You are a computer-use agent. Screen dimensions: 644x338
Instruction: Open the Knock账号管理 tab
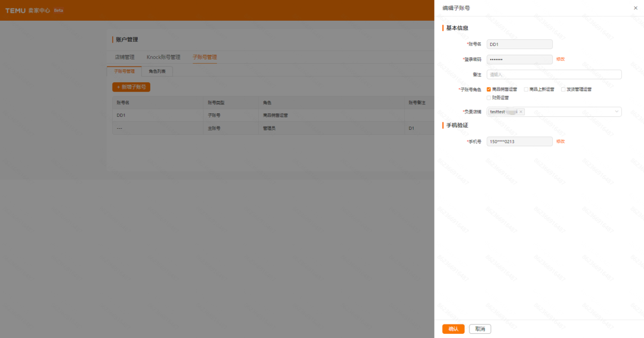click(163, 57)
